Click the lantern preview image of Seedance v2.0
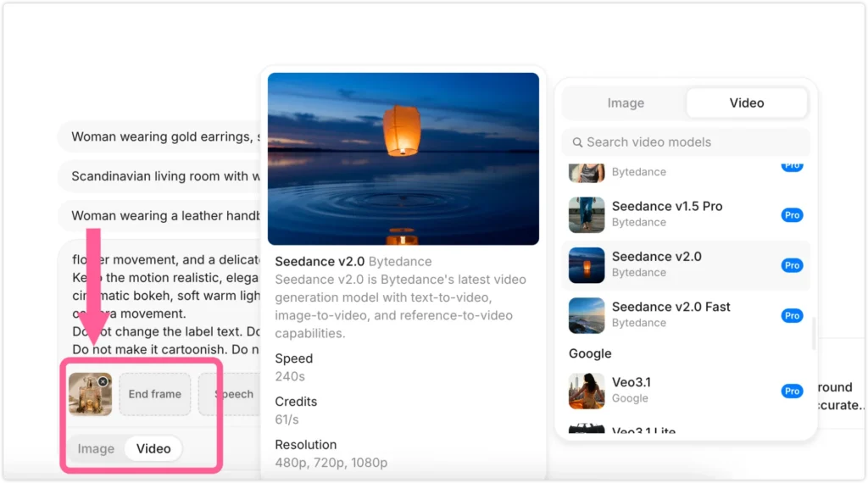This screenshot has width=868, height=483. click(403, 158)
